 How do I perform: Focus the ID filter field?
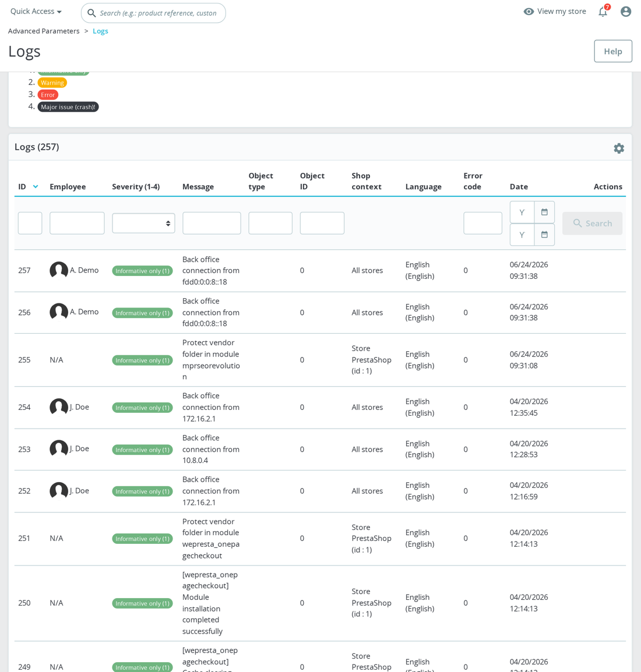pyautogui.click(x=30, y=223)
